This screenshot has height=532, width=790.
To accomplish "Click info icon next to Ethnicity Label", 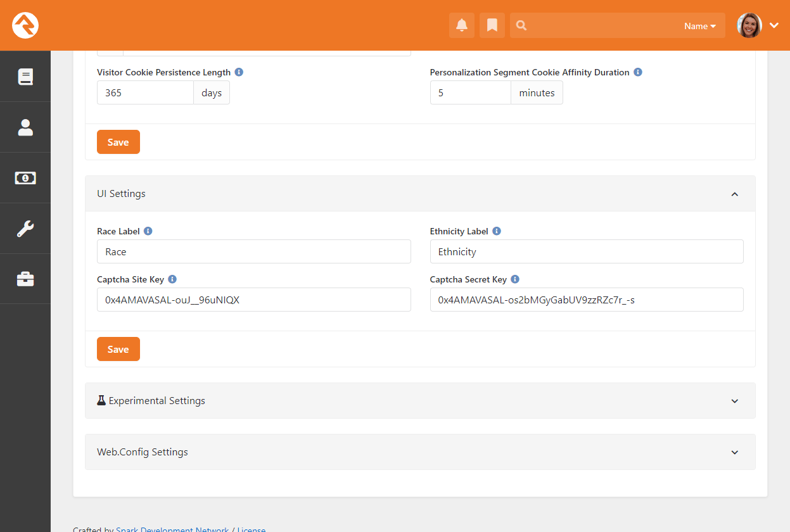I will tap(497, 231).
